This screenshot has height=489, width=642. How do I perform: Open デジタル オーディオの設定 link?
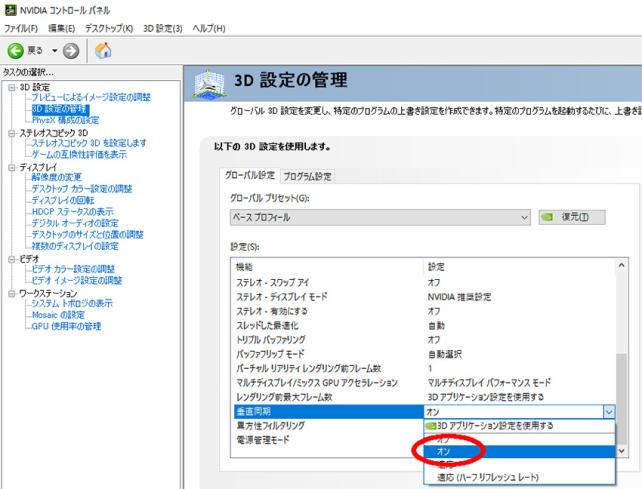click(75, 223)
